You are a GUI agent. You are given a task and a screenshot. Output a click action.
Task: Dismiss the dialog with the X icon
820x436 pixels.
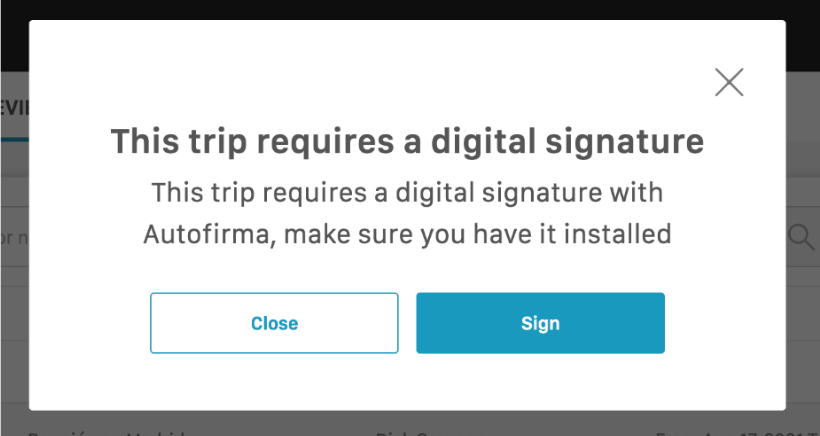(729, 82)
